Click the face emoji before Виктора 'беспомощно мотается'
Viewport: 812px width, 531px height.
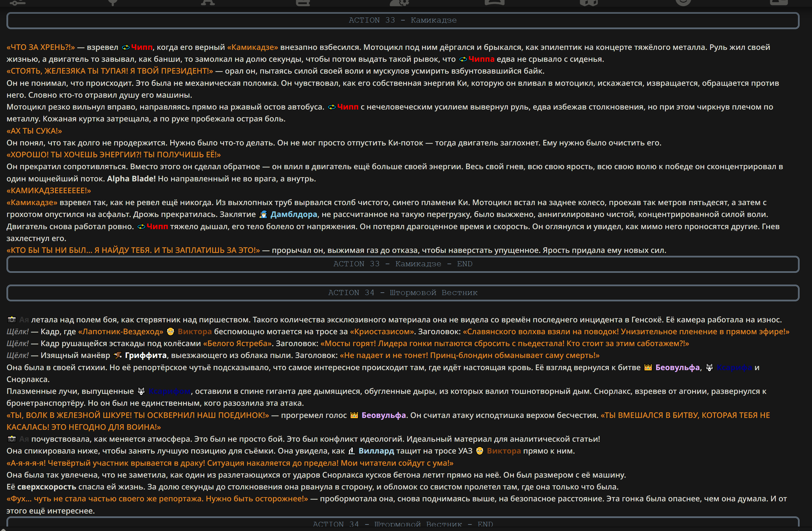pos(170,332)
